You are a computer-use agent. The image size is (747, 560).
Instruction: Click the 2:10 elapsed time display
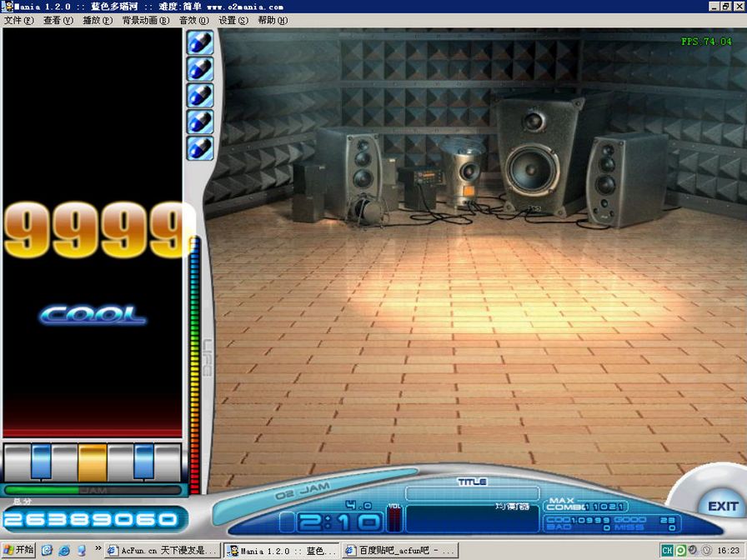[339, 522]
